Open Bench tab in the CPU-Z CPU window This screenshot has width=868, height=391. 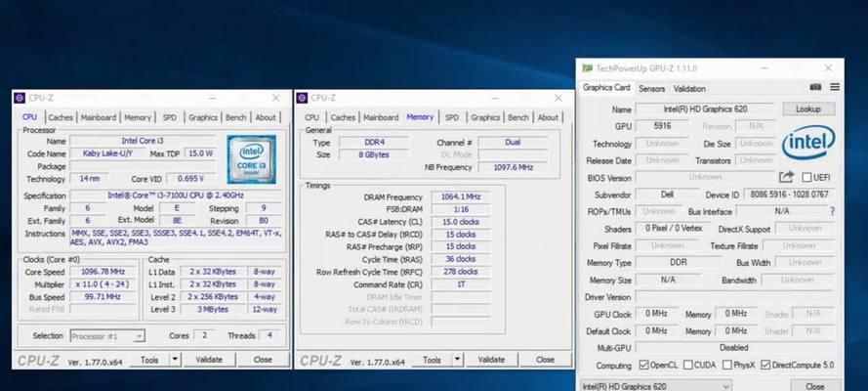point(236,117)
